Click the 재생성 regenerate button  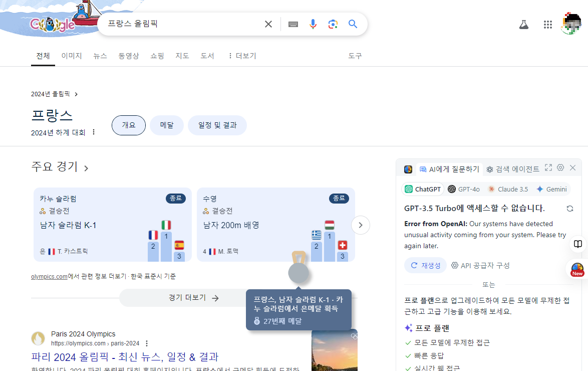coord(425,266)
